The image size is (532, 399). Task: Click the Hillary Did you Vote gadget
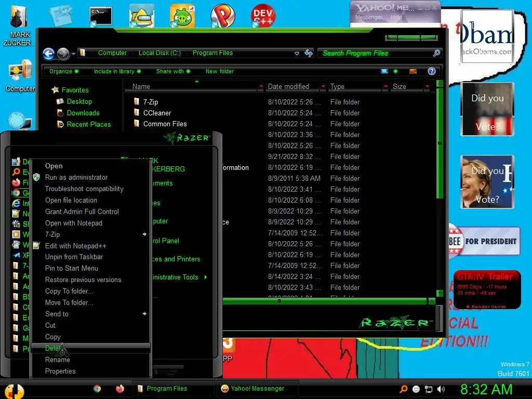[487, 182]
